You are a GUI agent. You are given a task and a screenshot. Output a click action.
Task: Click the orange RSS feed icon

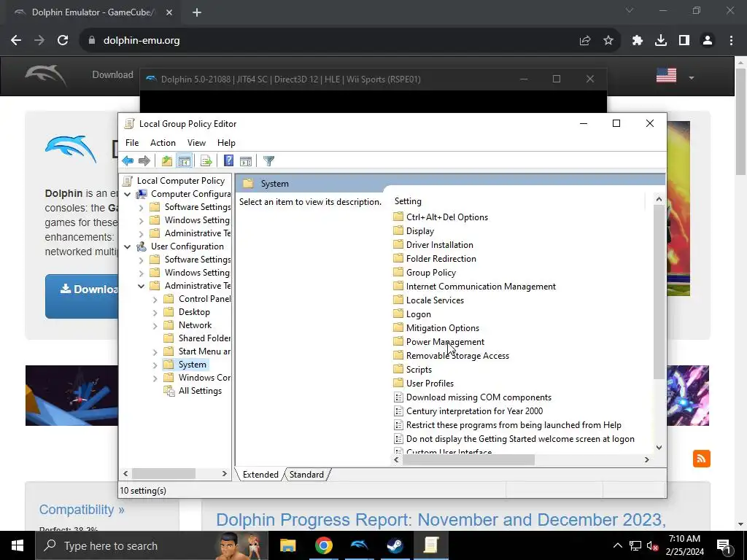[x=701, y=459]
